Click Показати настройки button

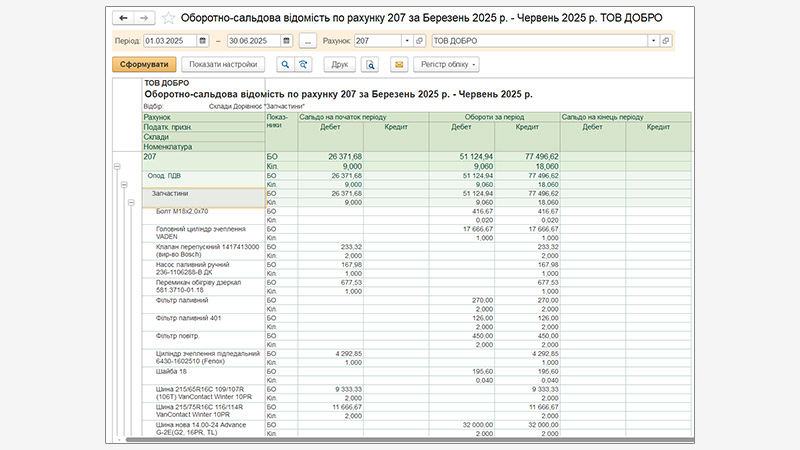[222, 64]
